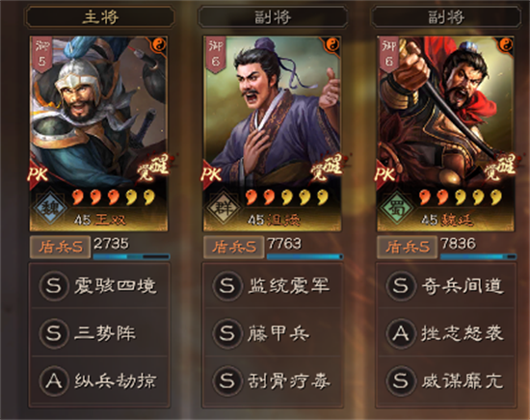530x420 pixels.
Task: Click the yin-yang icon on 魏延's card
Action: 505,44
